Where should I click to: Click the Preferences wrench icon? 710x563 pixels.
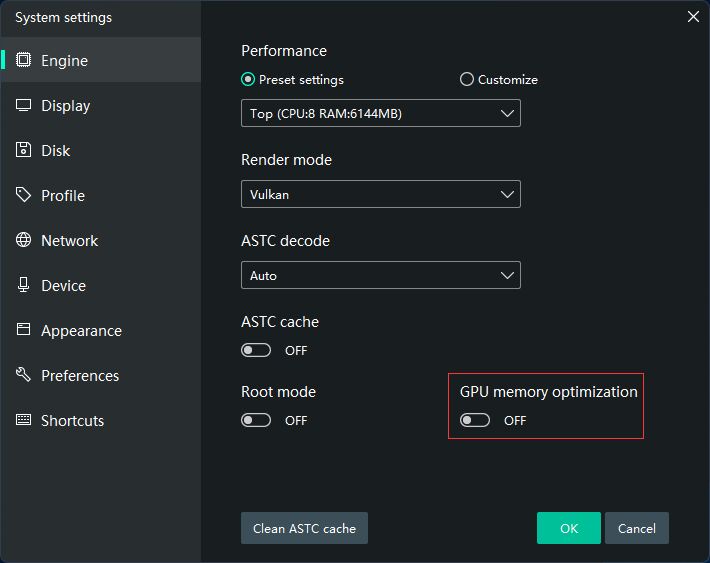tap(23, 375)
